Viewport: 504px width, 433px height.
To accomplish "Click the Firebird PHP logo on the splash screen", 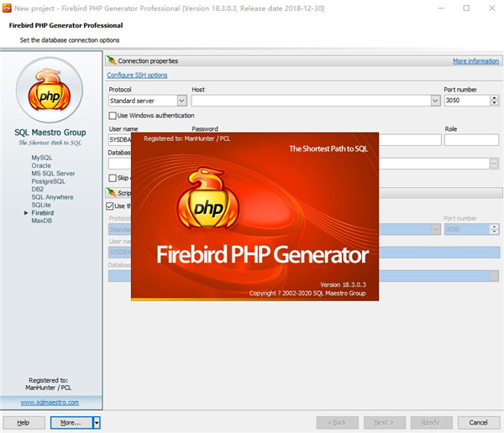I will tap(208, 198).
